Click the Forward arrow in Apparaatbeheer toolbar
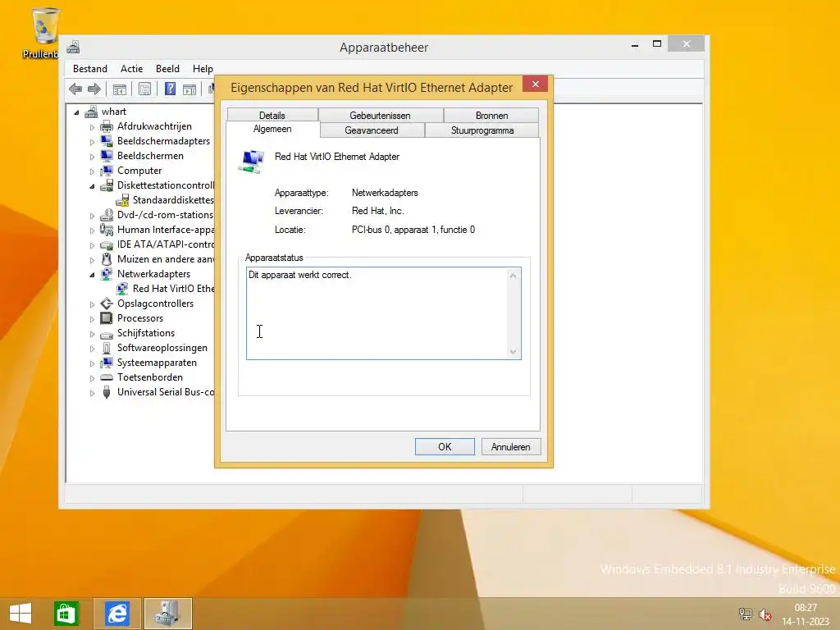 (x=94, y=89)
